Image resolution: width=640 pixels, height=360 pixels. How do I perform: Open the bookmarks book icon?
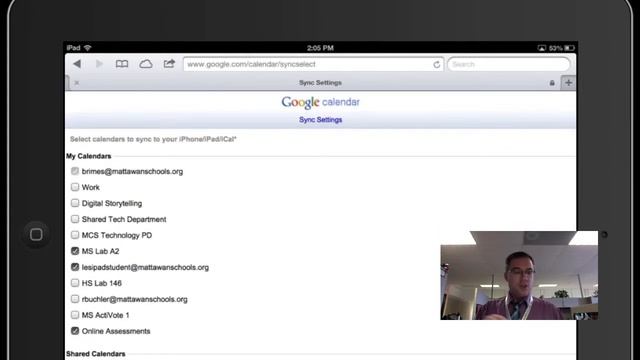coord(122,64)
